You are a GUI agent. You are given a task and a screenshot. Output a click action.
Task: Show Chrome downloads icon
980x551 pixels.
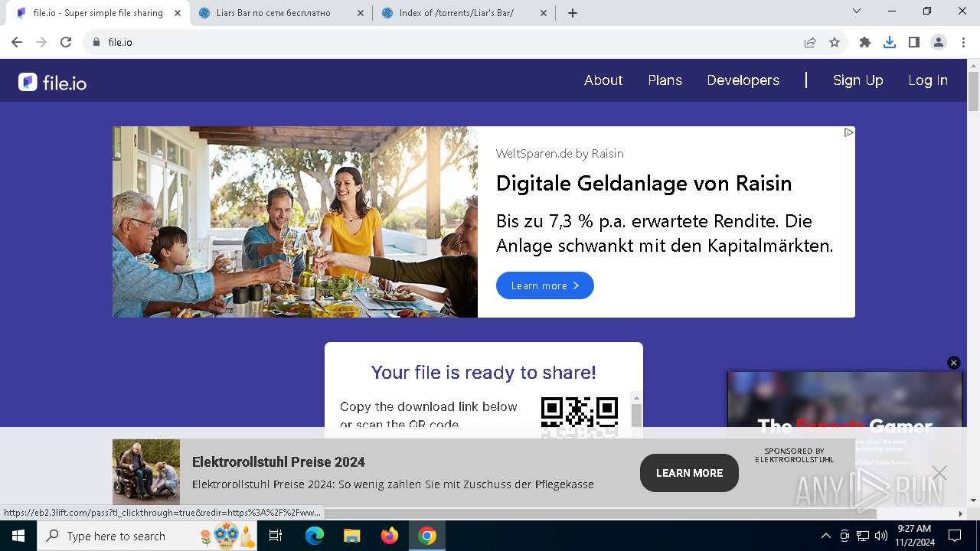[x=890, y=42]
